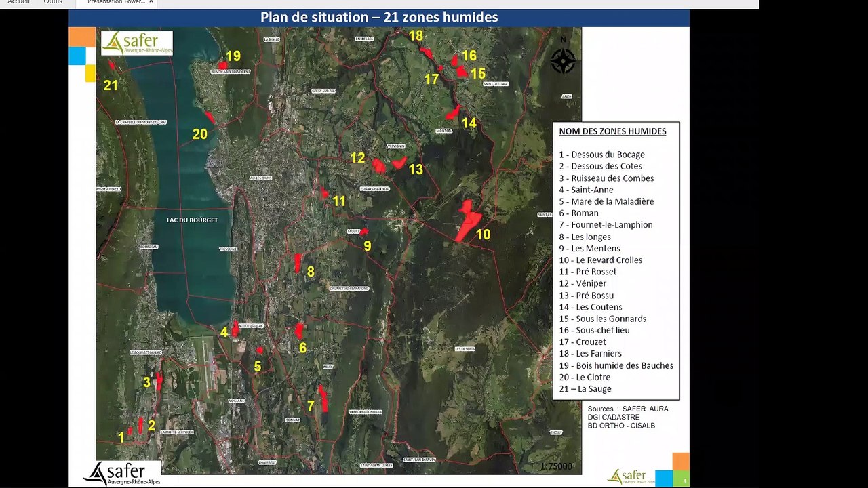Click yellow zone number 21 on the map
This screenshot has height=488, width=868.
111,85
